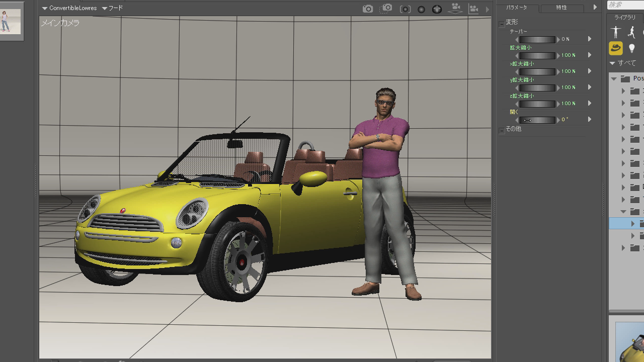Image resolution: width=644 pixels, height=362 pixels.
Task: Click the テーパー parameter dial
Action: coord(537,39)
